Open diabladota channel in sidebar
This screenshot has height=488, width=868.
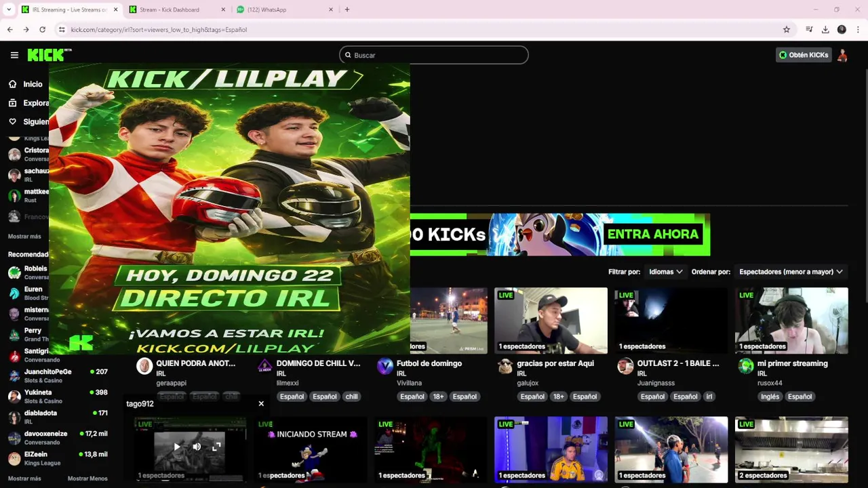point(58,417)
